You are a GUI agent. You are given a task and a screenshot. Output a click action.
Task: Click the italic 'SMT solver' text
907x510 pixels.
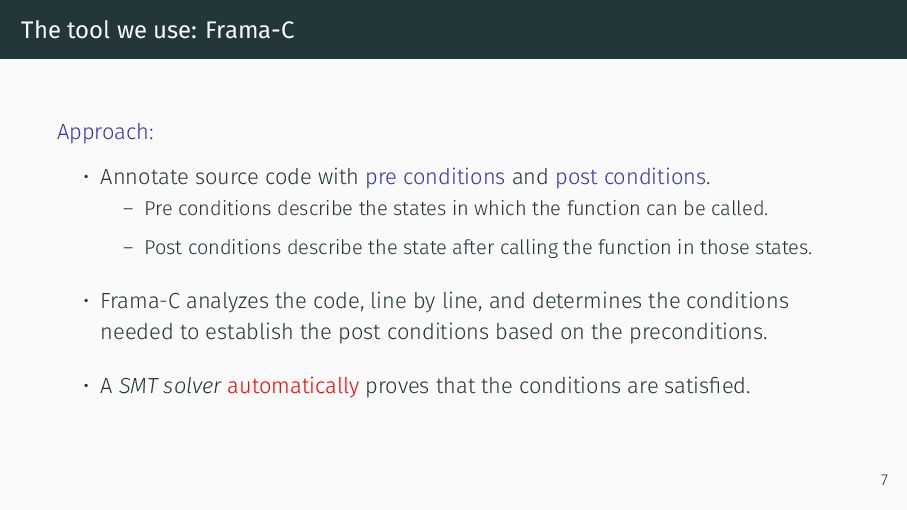[x=169, y=386]
